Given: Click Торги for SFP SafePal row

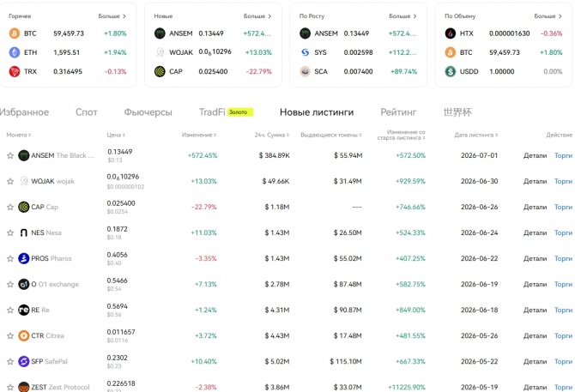Looking at the screenshot, I should (x=563, y=362).
